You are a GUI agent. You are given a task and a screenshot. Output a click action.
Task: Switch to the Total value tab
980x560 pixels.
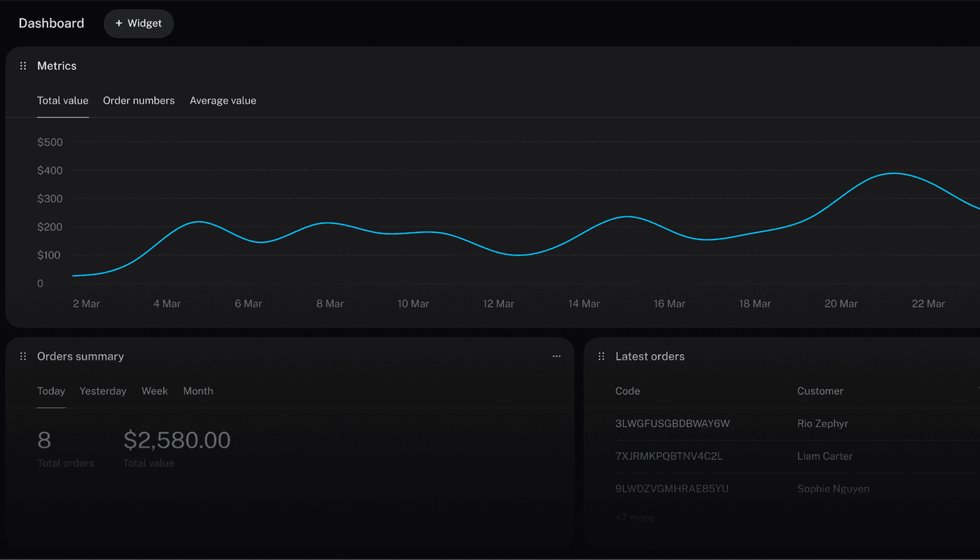click(62, 101)
